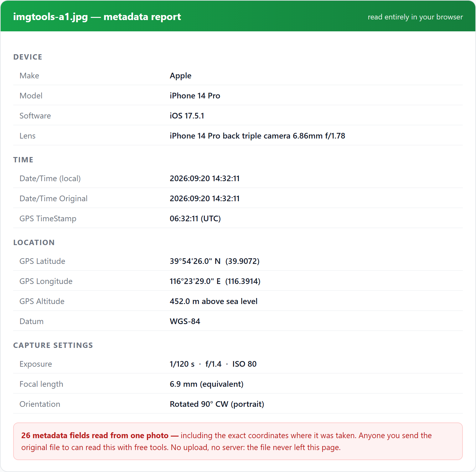Click the Lens value with 6.86mm f/1.78
This screenshot has height=472, width=476.
[257, 136]
